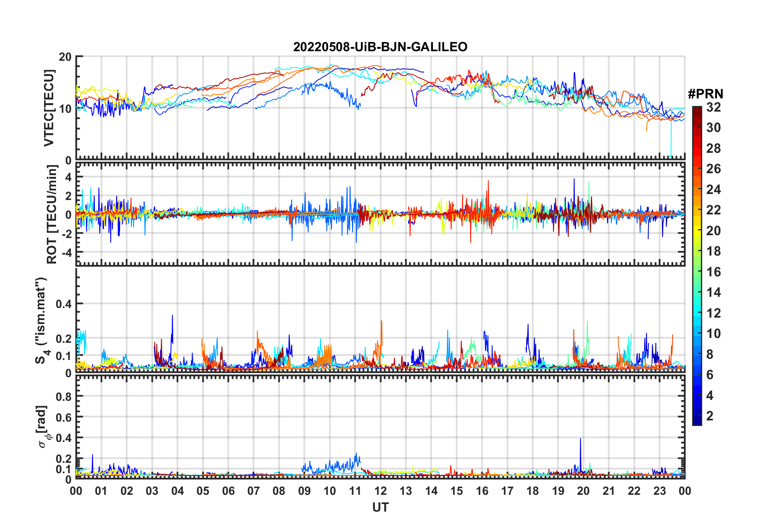Screen dimensions: 761x532
Task: Click the 0.1 tick on S4 y-axis
Action: coord(64,356)
